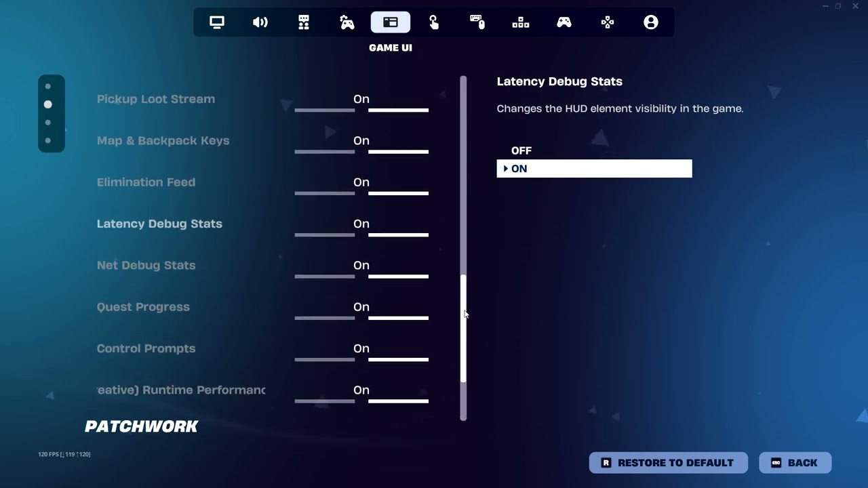
Task: Open the Controller settings tab
Action: [x=564, y=22]
